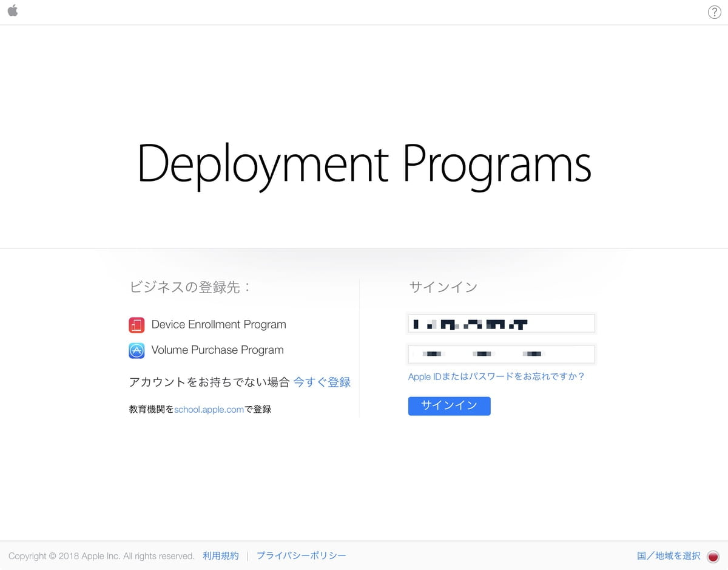This screenshot has height=570, width=728.
Task: Click the red Japan region flag icon
Action: click(713, 556)
